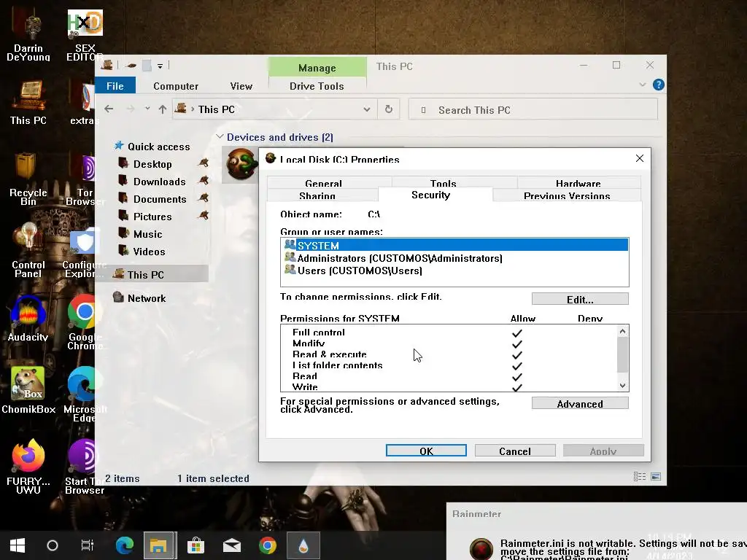Open the Start Tor Browser desktop icon
This screenshot has width=747, height=560.
85,467
